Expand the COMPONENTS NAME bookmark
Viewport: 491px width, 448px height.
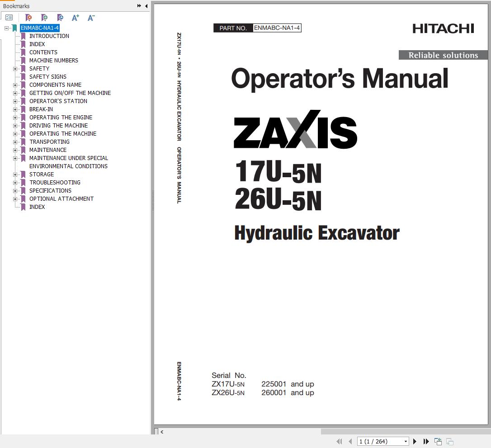(x=15, y=85)
